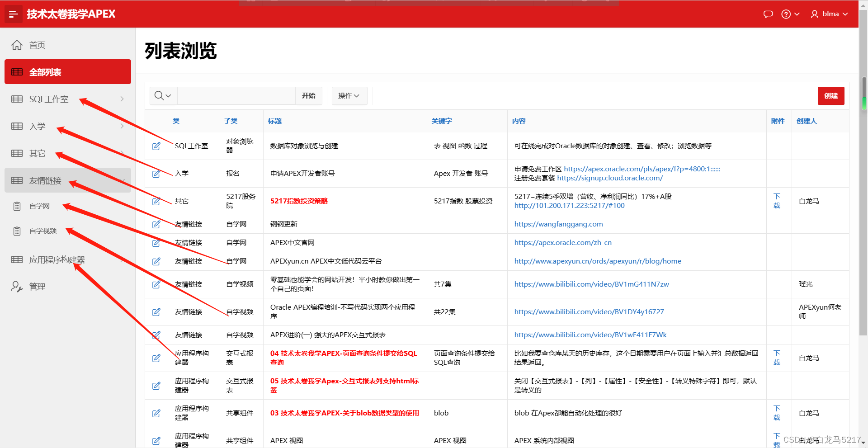Open the signup.cloud.oracle.com link

click(610, 178)
